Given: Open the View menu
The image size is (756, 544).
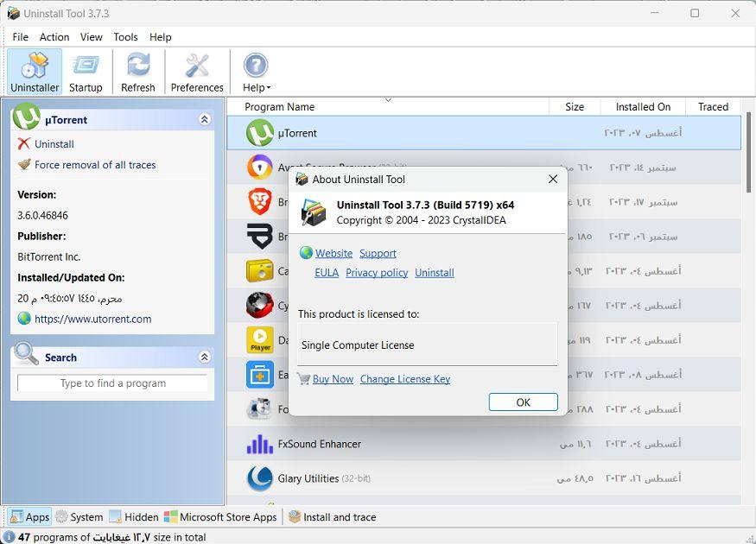Looking at the screenshot, I should 91,37.
